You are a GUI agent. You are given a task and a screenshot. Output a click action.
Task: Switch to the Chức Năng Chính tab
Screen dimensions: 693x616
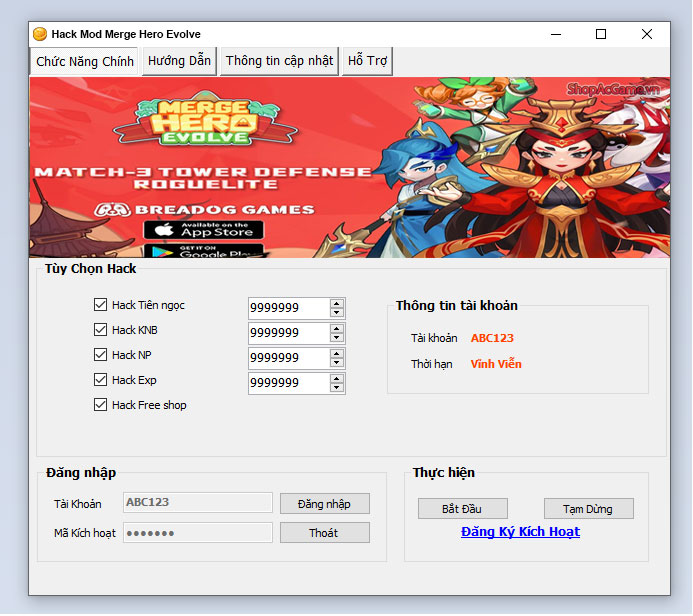[x=84, y=61]
